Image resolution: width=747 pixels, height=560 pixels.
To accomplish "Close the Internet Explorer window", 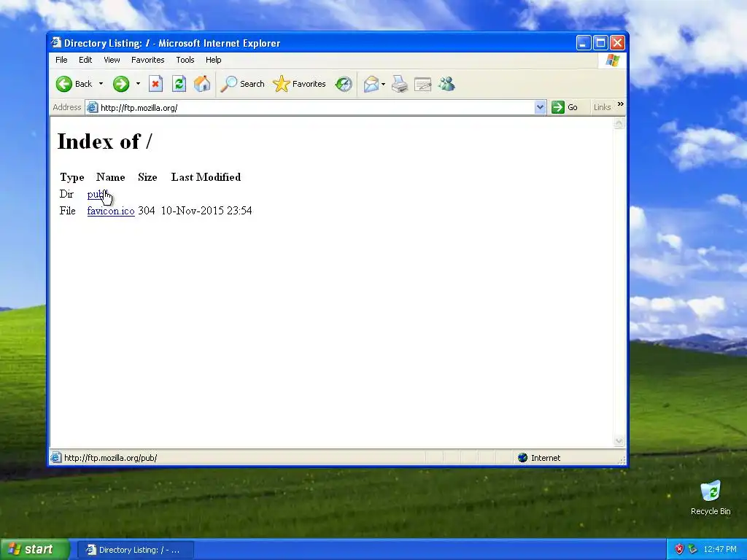I will (x=617, y=43).
